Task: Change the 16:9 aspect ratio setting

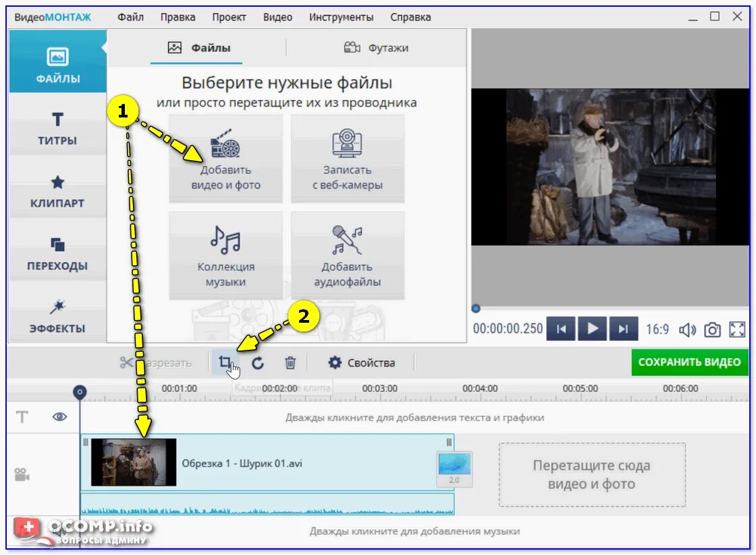Action: 657,329
